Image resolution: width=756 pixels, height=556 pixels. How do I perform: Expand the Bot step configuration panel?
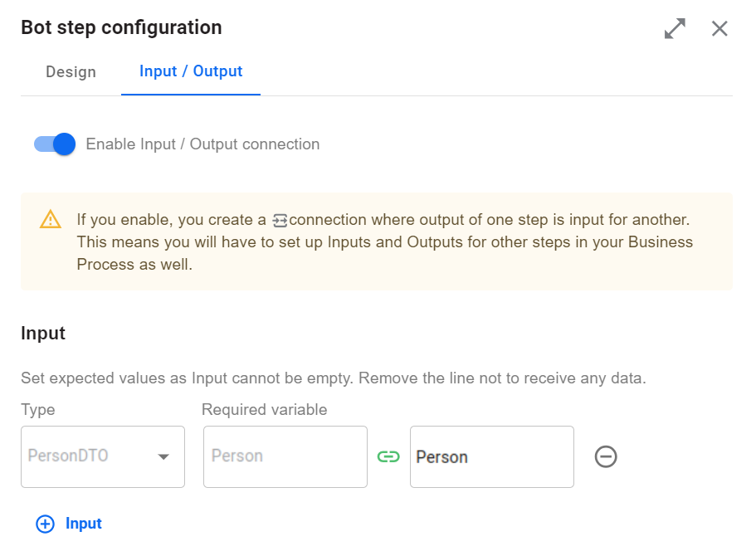coord(675,28)
